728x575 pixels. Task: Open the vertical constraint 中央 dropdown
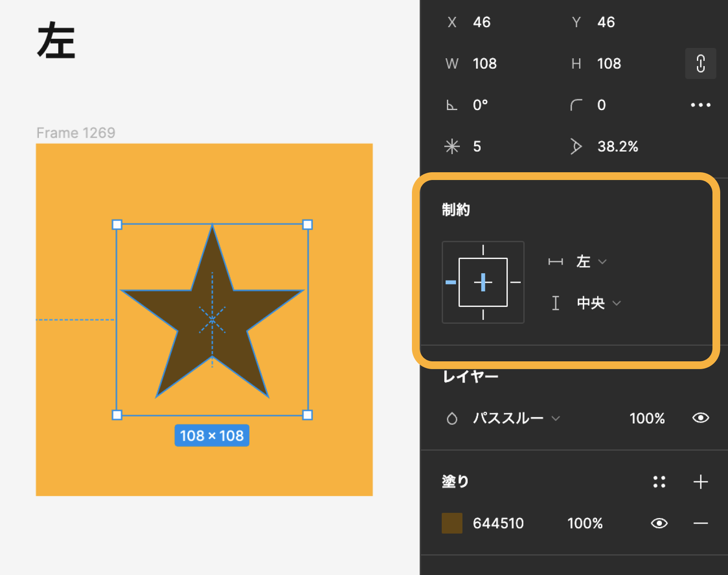point(598,303)
